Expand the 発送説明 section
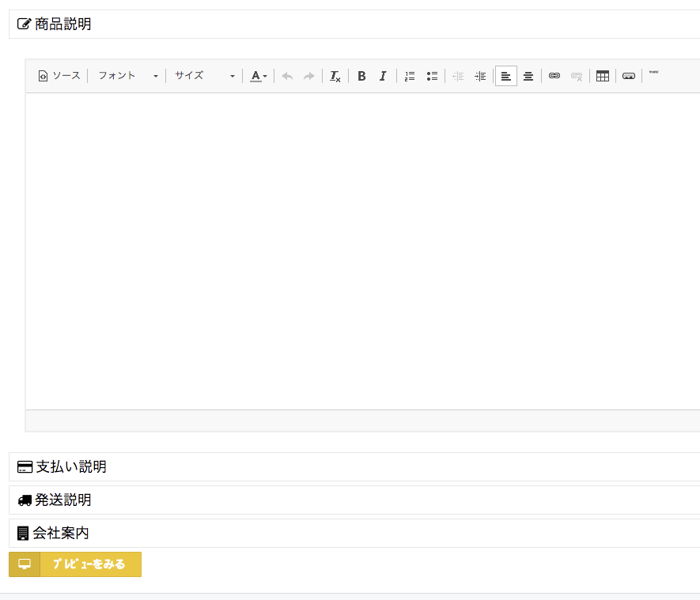This screenshot has height=600, width=700. 63,500
